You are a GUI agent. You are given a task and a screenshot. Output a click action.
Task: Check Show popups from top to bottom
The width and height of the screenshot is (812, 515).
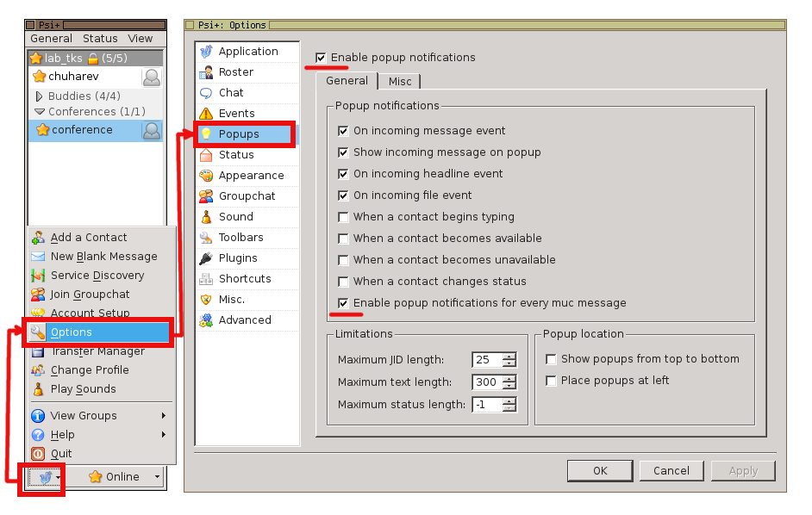pyautogui.click(x=552, y=359)
